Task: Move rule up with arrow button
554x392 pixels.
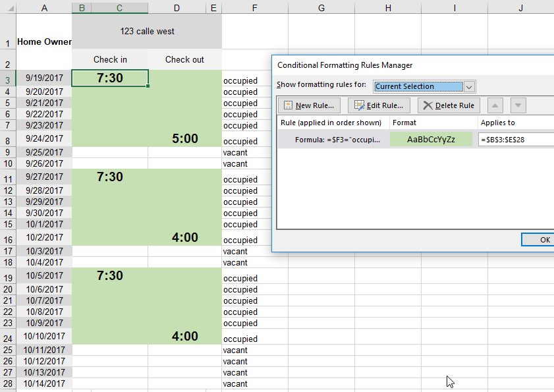Action: click(495, 105)
